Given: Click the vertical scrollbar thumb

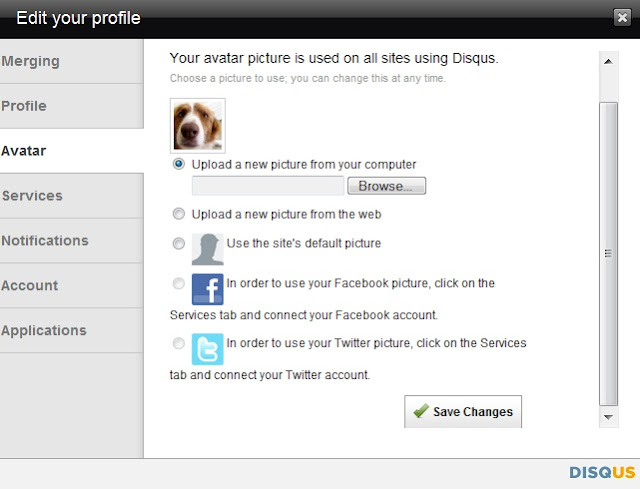Looking at the screenshot, I should (607, 252).
